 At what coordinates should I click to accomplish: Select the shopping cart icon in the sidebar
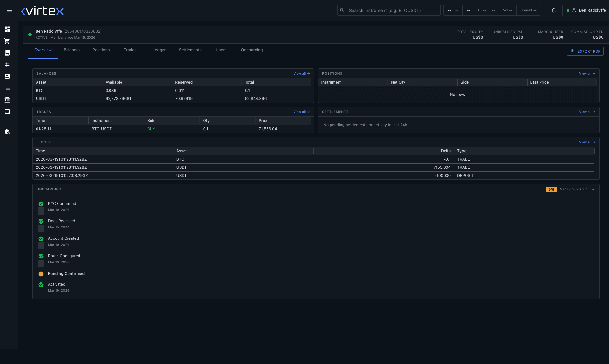pos(7,41)
